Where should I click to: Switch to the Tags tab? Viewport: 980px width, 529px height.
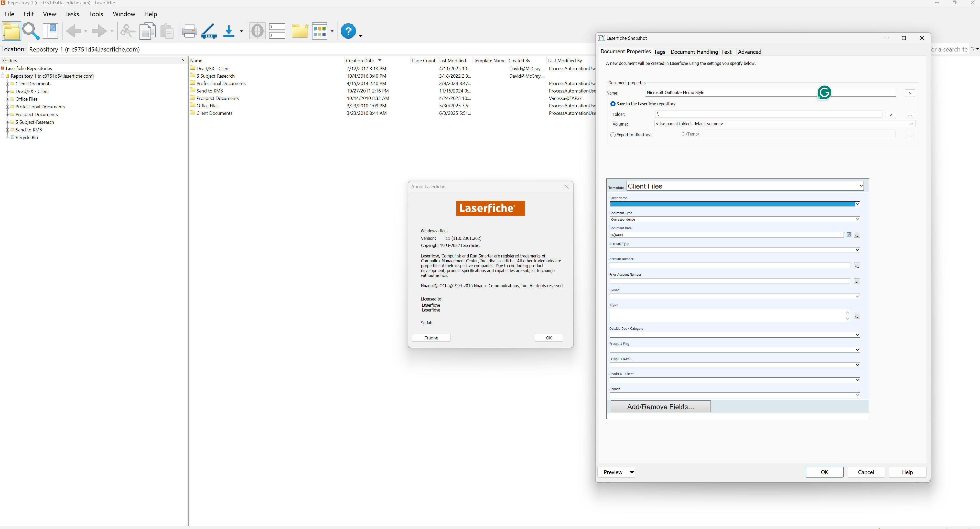659,52
